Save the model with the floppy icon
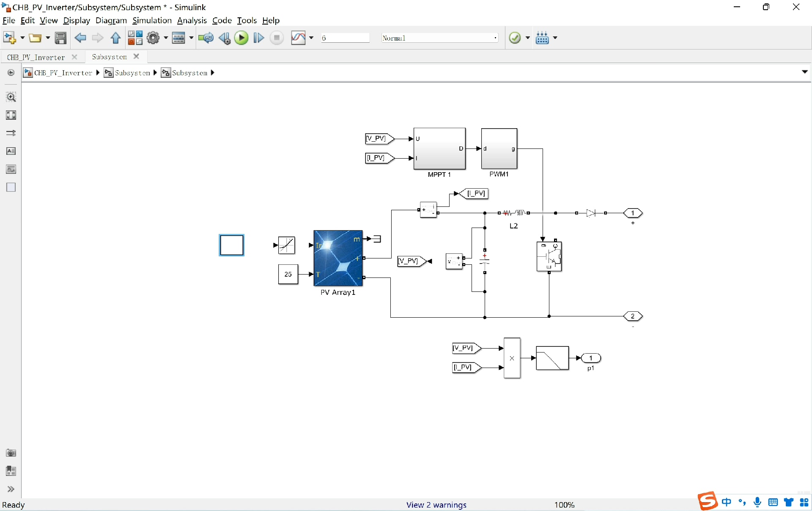The image size is (812, 511). click(60, 38)
